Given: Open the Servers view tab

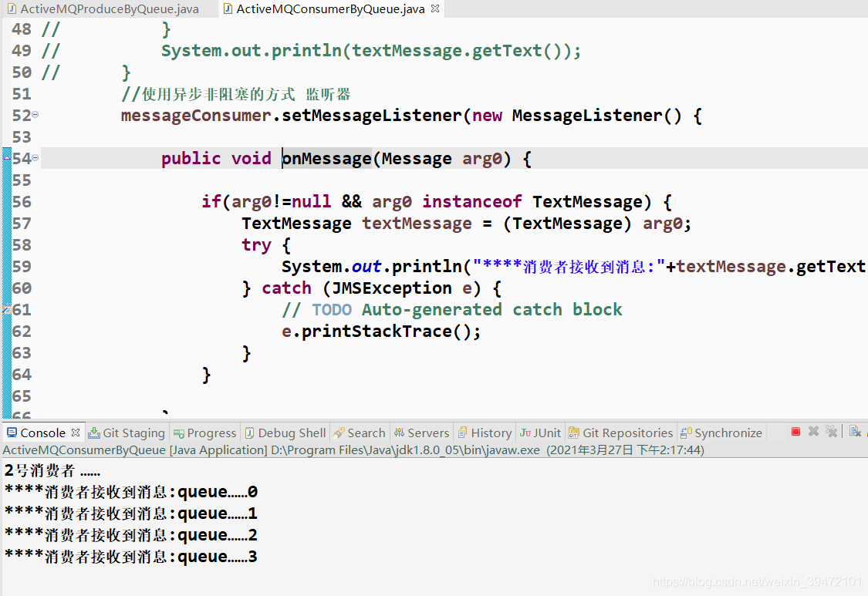Looking at the screenshot, I should click(422, 433).
